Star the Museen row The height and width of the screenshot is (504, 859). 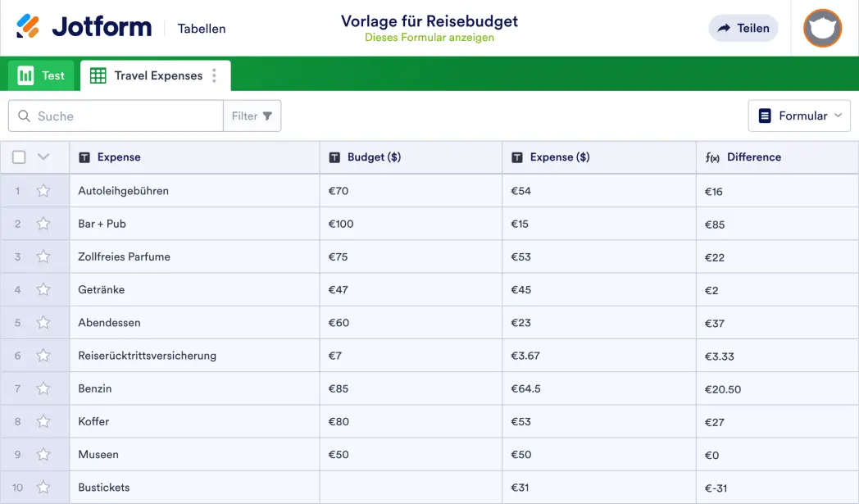pyautogui.click(x=43, y=454)
